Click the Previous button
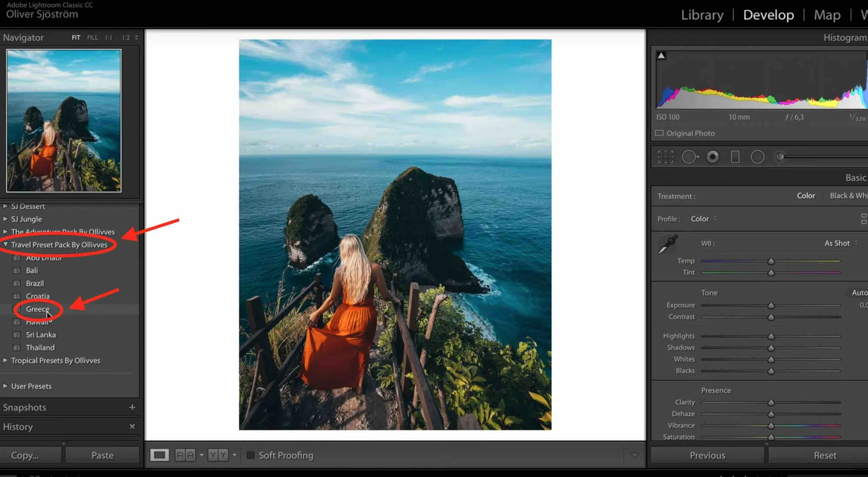The width and height of the screenshot is (868, 477). 707,455
